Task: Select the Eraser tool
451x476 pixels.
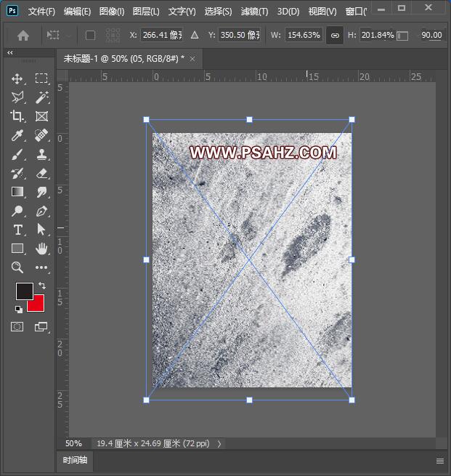Action: [x=41, y=174]
